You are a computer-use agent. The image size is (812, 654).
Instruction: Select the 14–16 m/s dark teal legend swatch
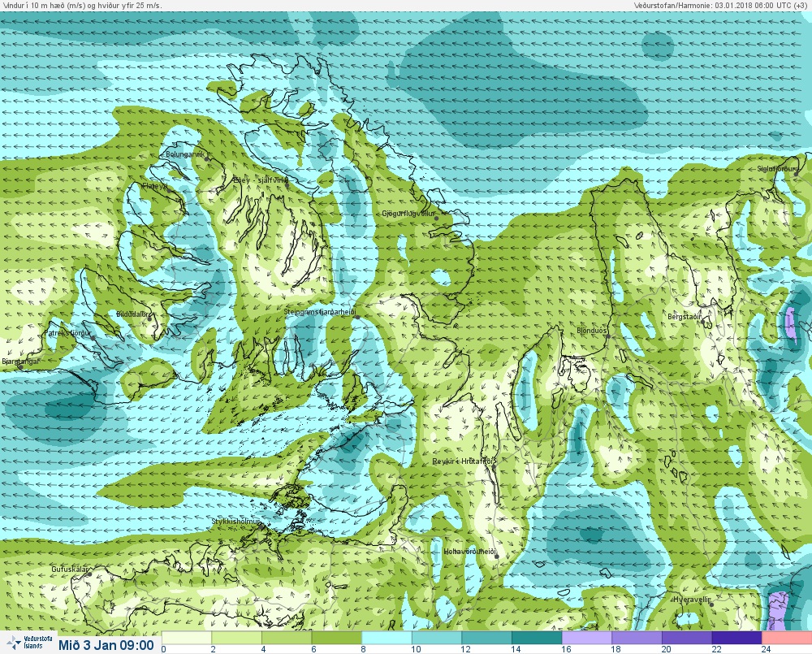(x=537, y=638)
